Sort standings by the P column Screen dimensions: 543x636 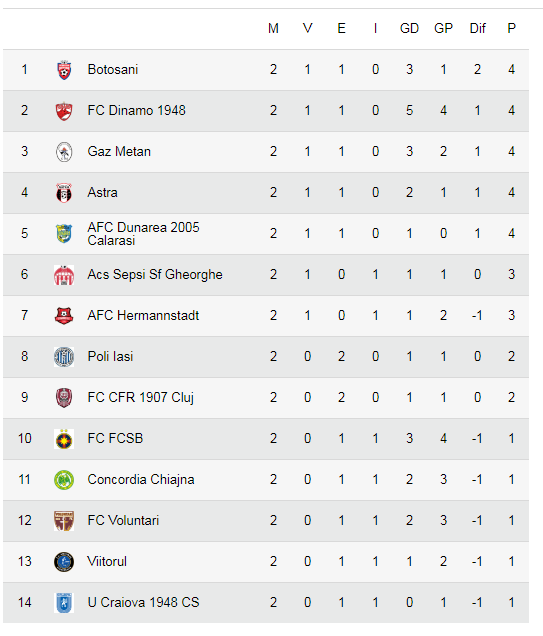511,28
